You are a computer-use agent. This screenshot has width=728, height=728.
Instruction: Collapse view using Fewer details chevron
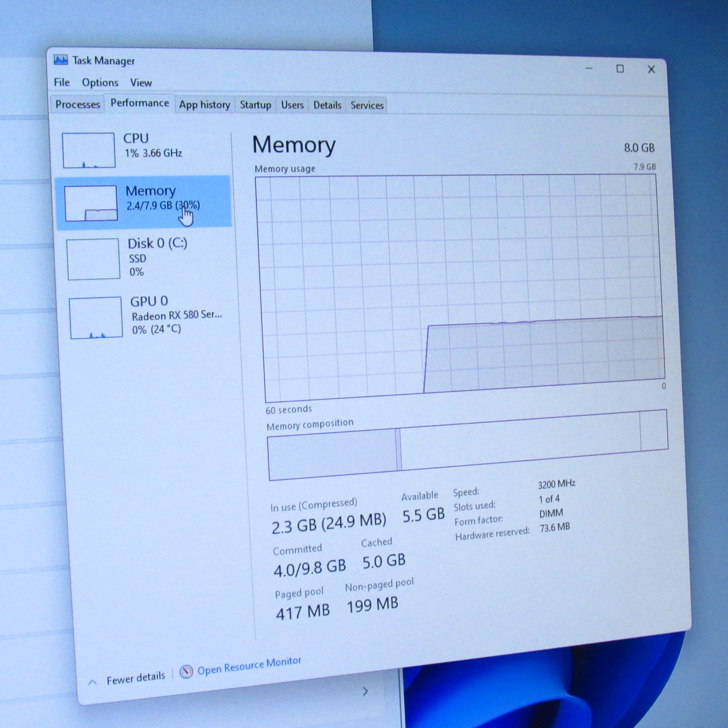93,682
